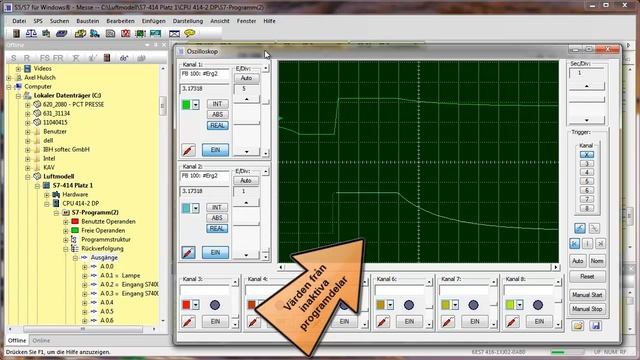Click Kanal 1 green color swatch

pyautogui.click(x=186, y=105)
